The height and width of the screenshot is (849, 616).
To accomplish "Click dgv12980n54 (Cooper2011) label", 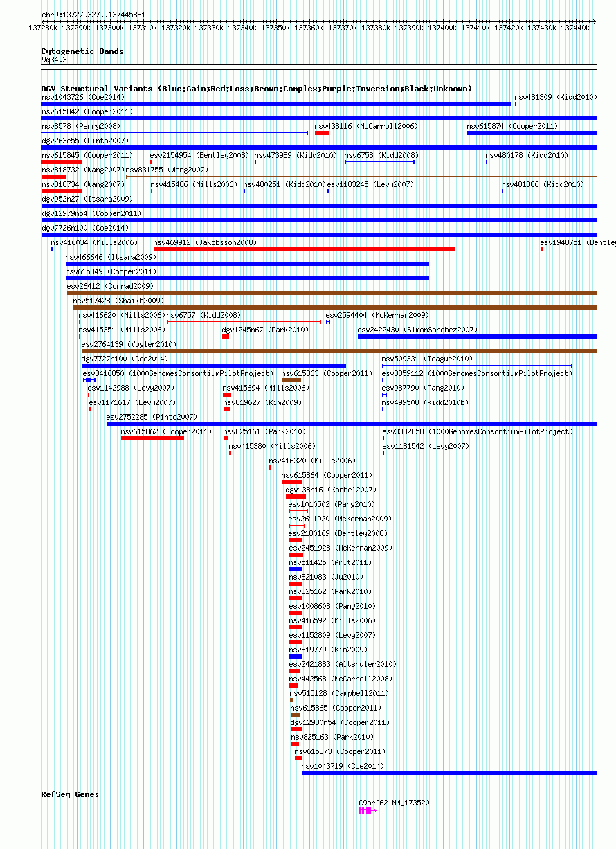I will 340,722.
